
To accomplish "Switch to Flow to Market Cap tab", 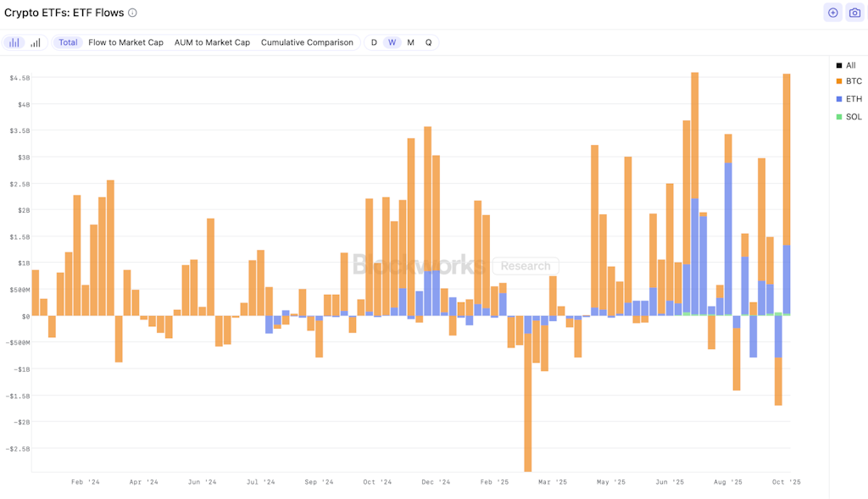I will (125, 42).
